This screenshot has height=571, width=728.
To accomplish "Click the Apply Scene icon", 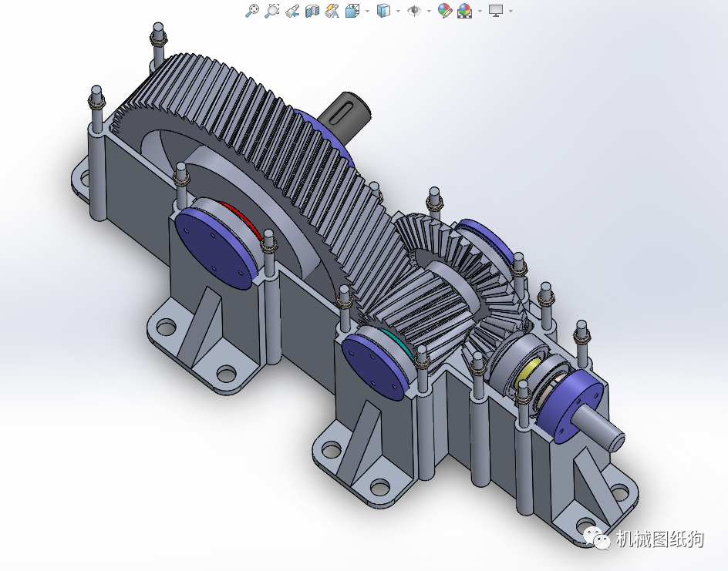I will (464, 11).
